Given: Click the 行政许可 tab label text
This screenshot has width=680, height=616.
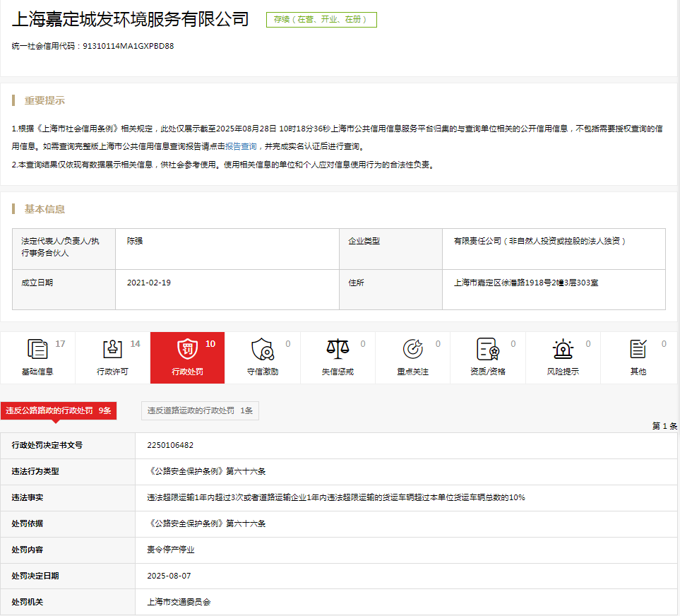Looking at the screenshot, I should (112, 372).
